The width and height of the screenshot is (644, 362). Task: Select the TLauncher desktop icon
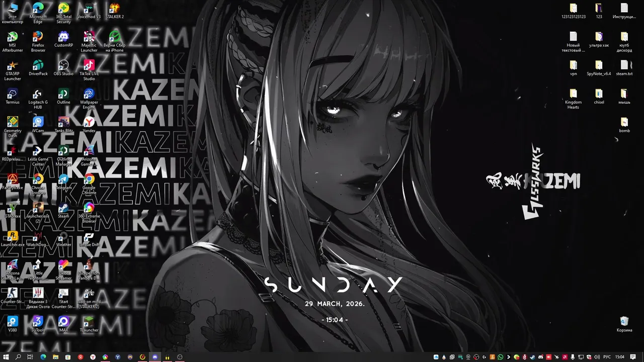[x=89, y=325]
